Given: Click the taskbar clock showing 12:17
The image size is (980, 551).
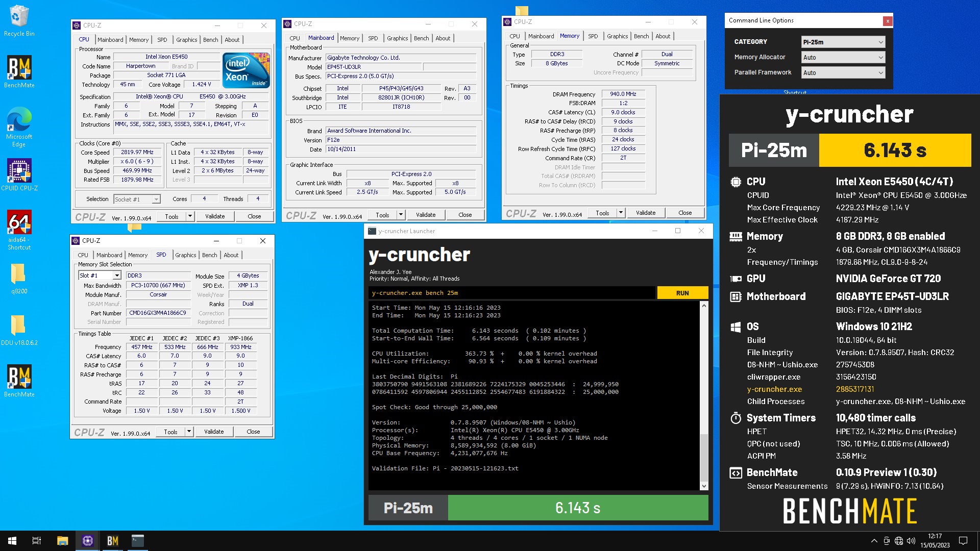Looking at the screenshot, I should coord(935,541).
